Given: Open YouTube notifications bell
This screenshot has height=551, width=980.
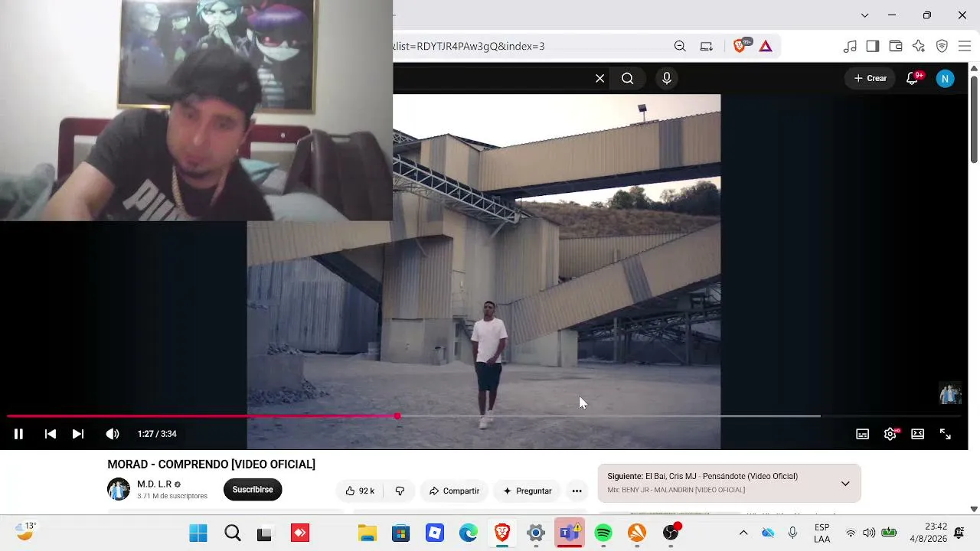Looking at the screenshot, I should point(912,78).
